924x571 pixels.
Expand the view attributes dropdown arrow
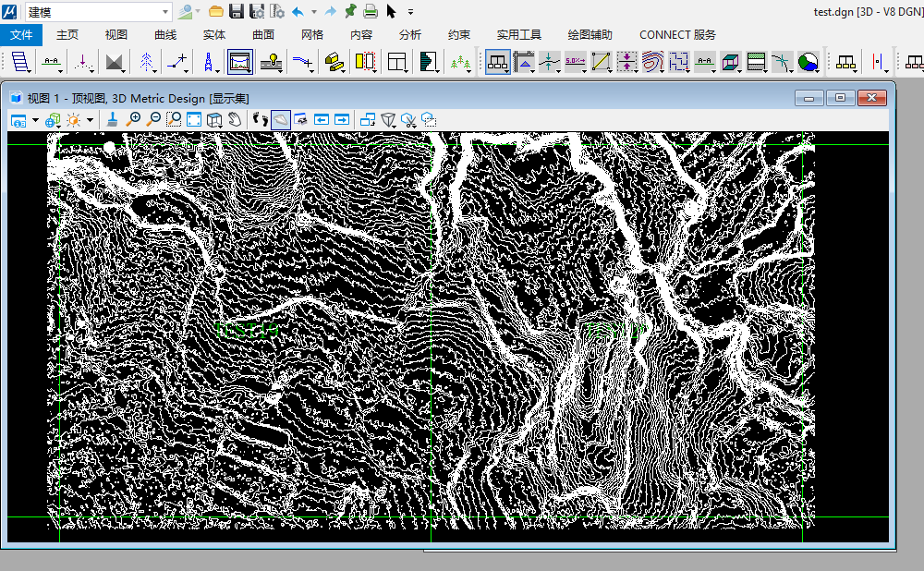click(35, 120)
